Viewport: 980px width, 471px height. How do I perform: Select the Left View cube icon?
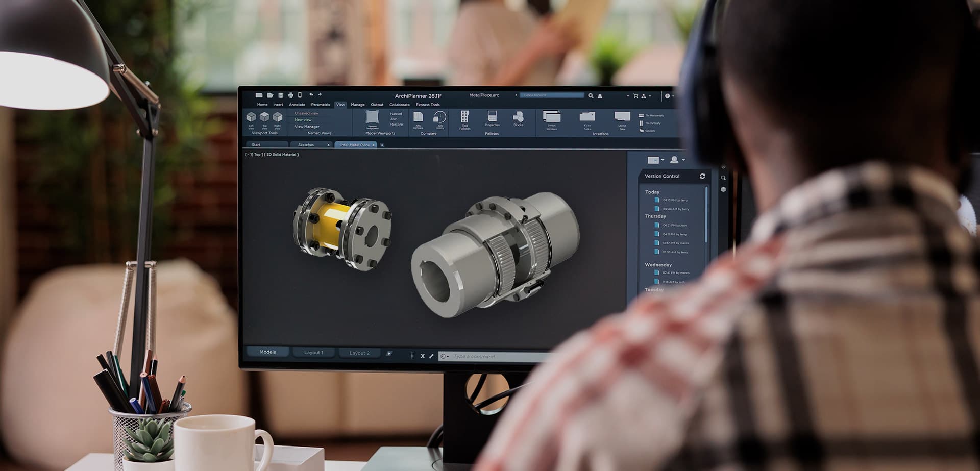(251, 118)
